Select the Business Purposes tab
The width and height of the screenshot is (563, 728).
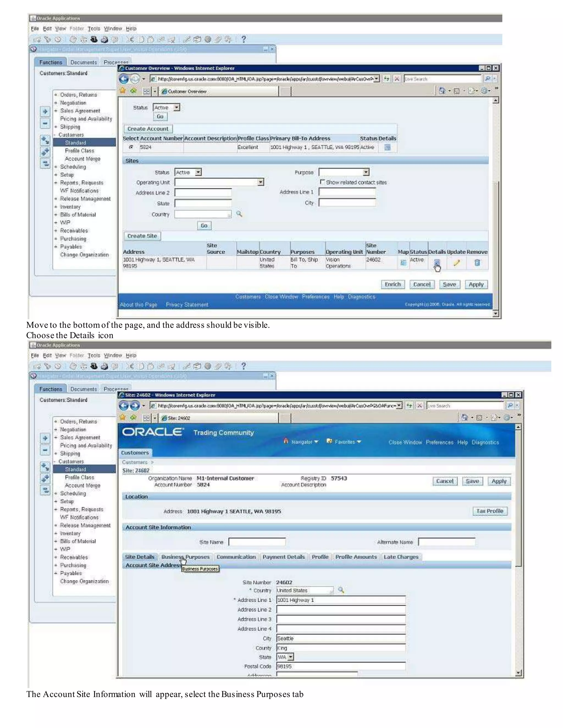coord(186,557)
